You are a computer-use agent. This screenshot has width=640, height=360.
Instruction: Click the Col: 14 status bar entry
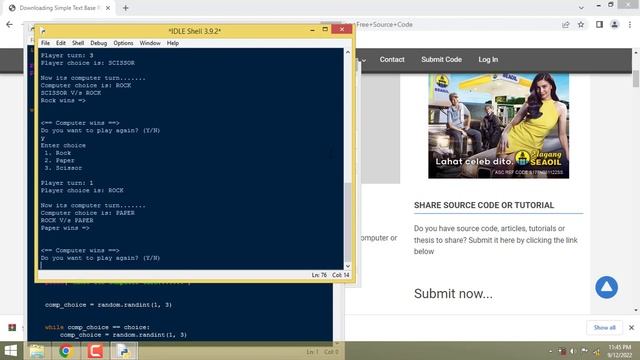[341, 275]
